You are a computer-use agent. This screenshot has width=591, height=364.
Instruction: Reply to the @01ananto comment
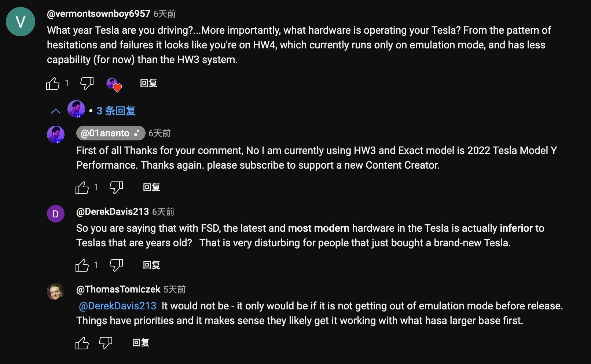tap(151, 188)
